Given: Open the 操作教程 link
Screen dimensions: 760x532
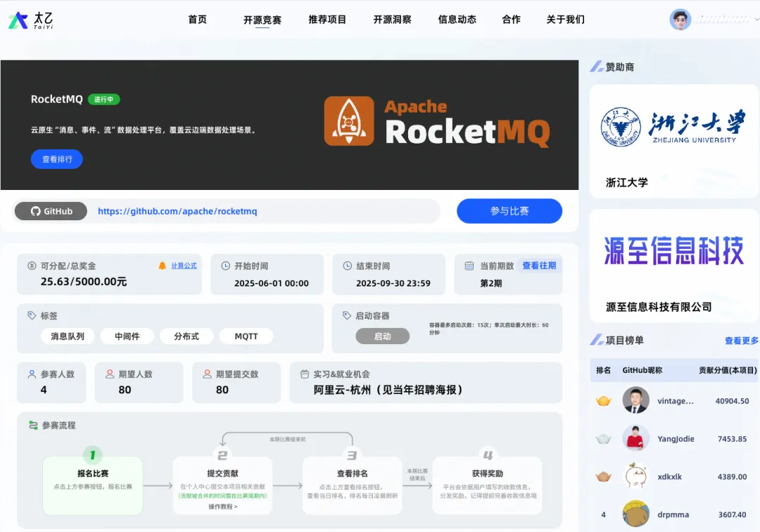Looking at the screenshot, I should 223,507.
